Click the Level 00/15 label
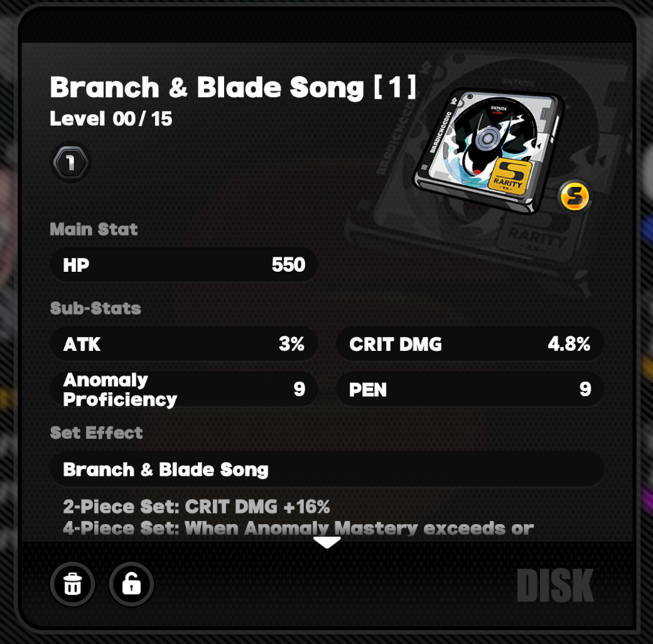This screenshot has width=653, height=644. pyautogui.click(x=111, y=119)
